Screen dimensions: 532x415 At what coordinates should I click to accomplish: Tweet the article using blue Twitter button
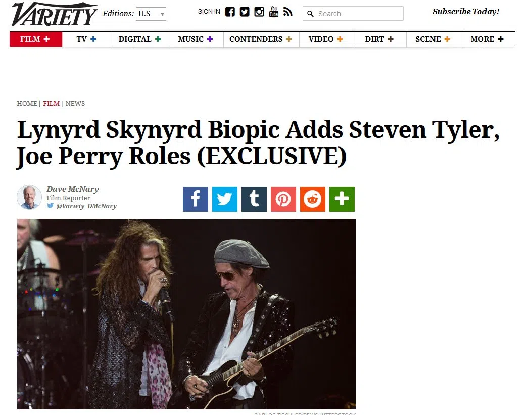(225, 199)
